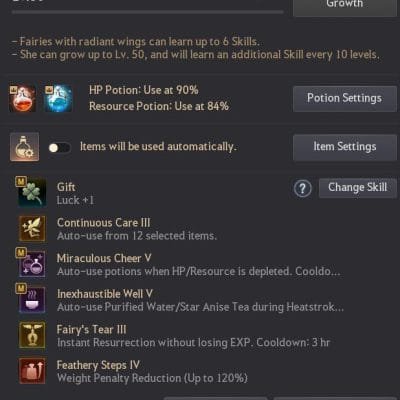Click the red HP potion icon
This screenshot has height=400, width=400.
[22, 98]
